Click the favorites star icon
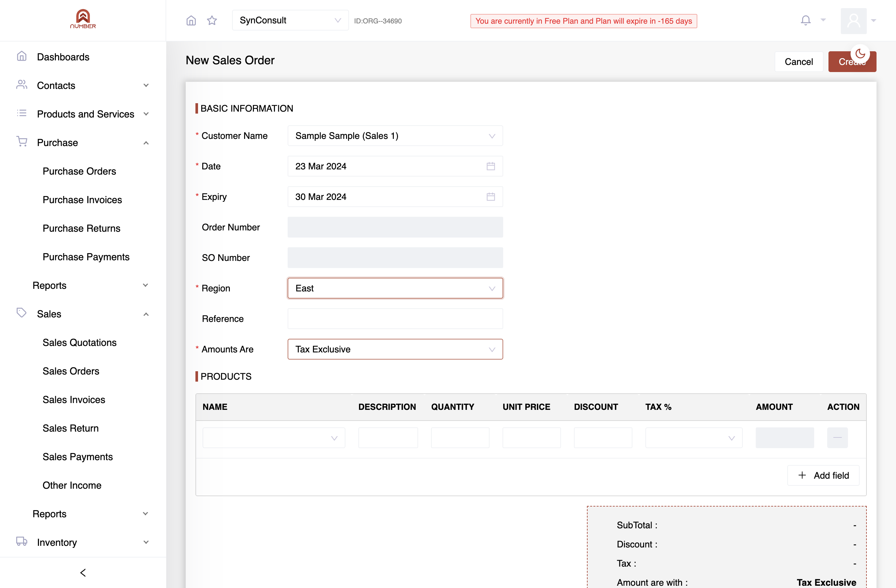The height and width of the screenshot is (588, 896). tap(212, 20)
